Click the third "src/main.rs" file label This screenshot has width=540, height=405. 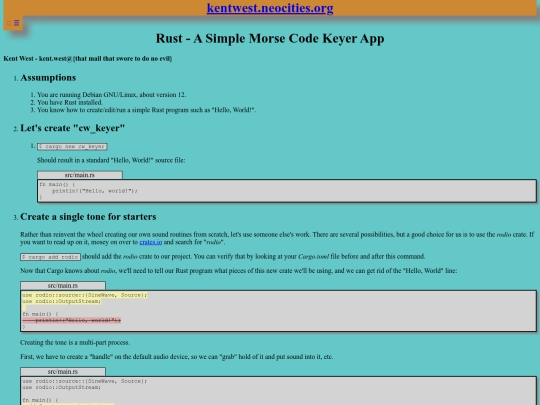[x=63, y=372]
